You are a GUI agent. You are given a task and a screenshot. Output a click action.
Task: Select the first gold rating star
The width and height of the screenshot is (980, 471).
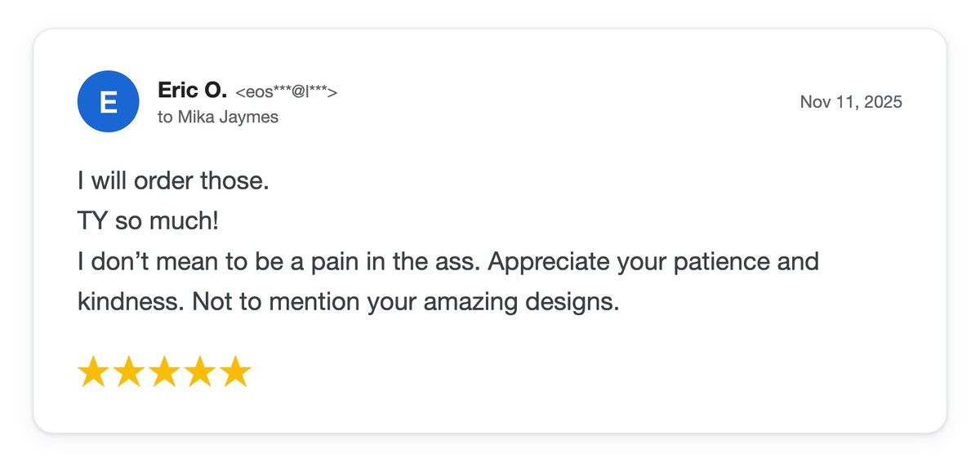click(93, 371)
